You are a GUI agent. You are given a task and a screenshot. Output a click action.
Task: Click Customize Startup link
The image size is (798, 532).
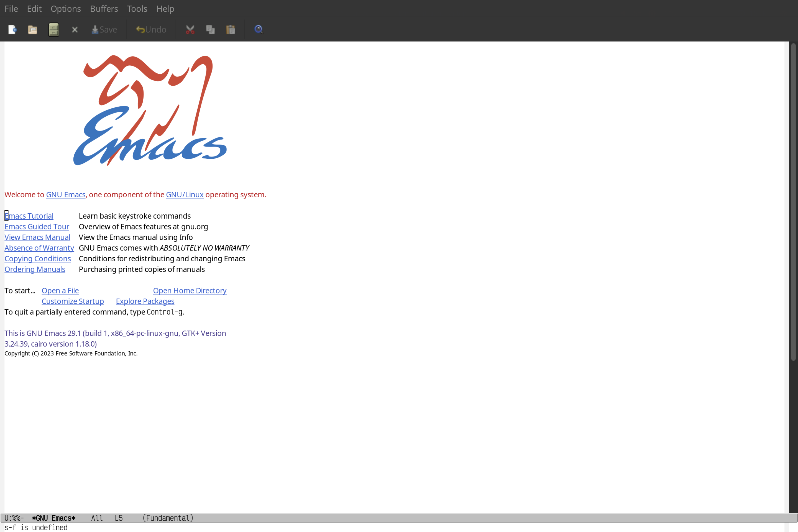click(x=72, y=301)
